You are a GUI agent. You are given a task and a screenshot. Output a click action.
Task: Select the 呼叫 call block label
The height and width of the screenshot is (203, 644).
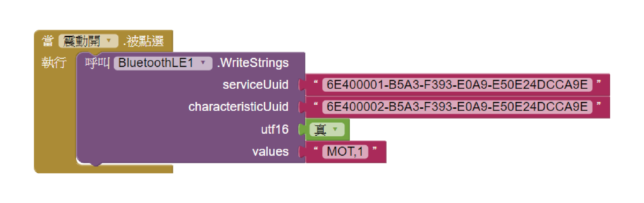tap(97, 63)
